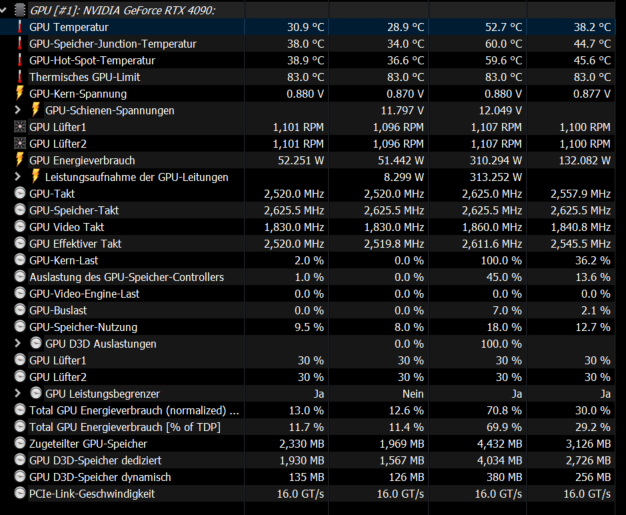Click icon beside Total GPU Energieverbrauch [% of TDP]
The image size is (626, 515).
click(20, 427)
